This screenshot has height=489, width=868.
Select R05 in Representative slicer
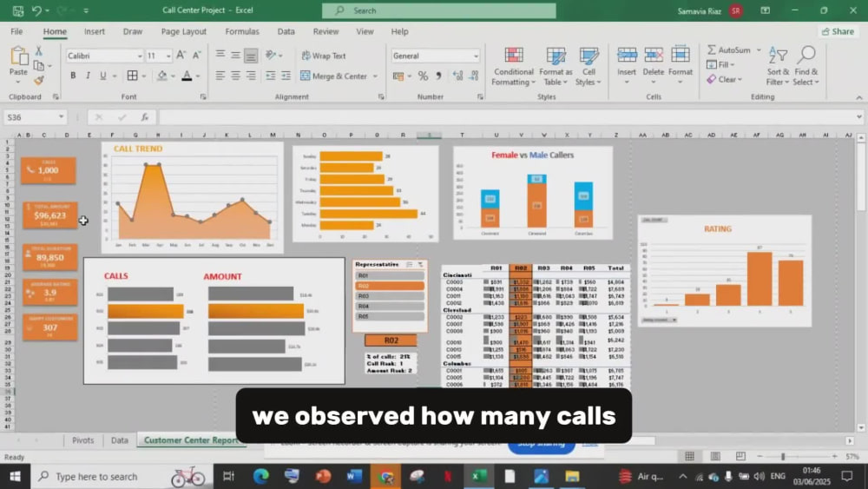[391, 317]
